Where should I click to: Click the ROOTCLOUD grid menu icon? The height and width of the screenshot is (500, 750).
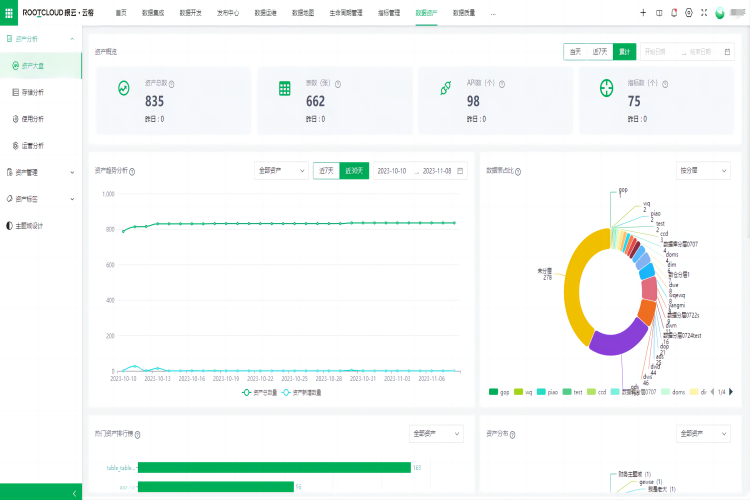pyautogui.click(x=9, y=12)
